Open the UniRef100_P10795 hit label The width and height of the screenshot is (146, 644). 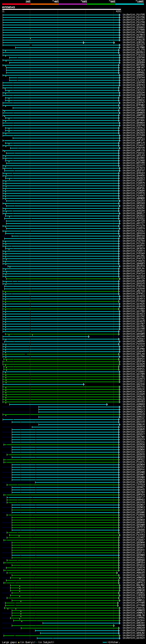(134, 15)
